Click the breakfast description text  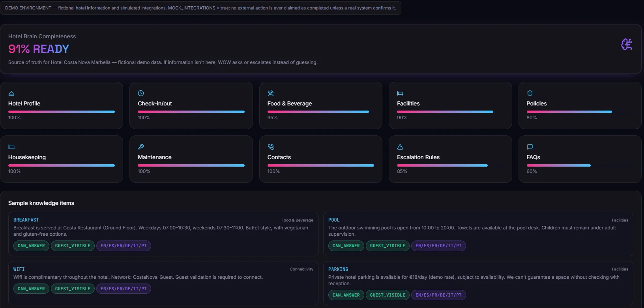[x=161, y=231]
